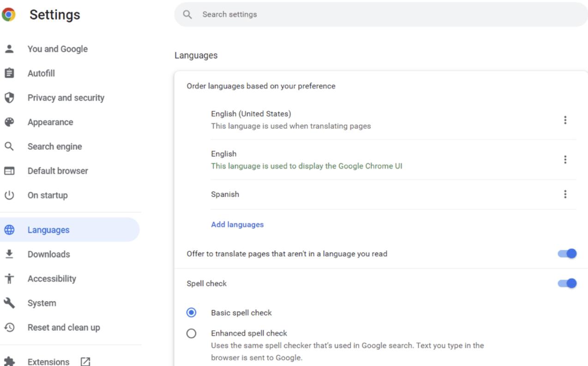Select the Autofill sidebar icon
This screenshot has height=366, width=588.
pyautogui.click(x=11, y=73)
